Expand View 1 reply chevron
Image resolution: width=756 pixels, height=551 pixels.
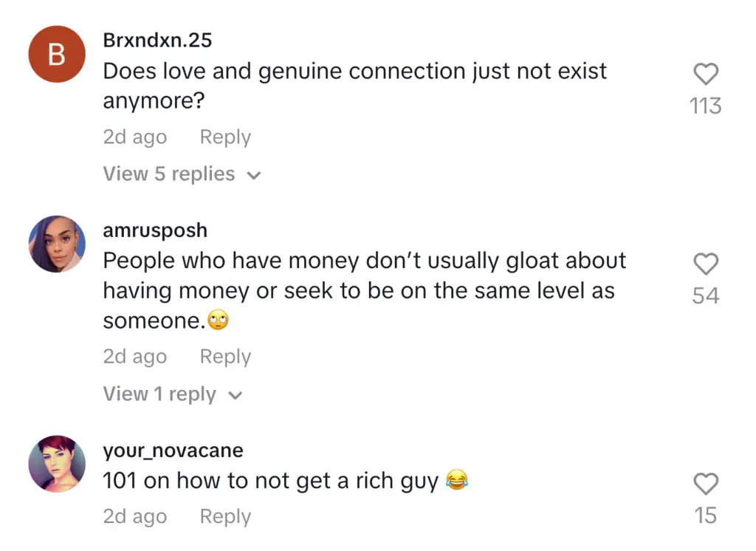click(236, 396)
